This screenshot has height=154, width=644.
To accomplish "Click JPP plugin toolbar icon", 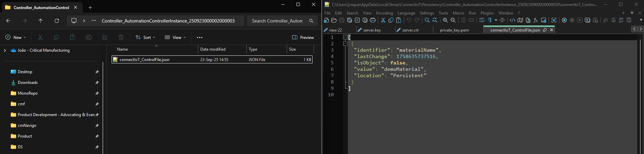I will [621, 20].
